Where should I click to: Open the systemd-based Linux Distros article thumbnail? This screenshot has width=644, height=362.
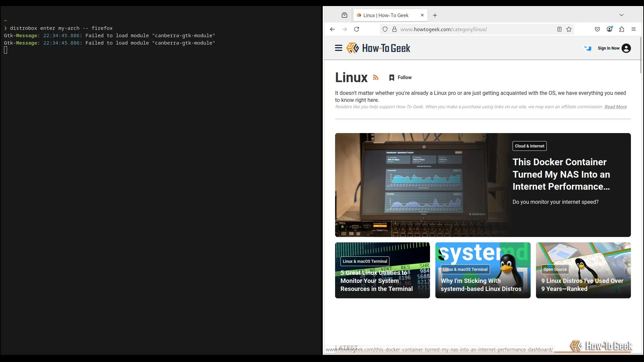point(483,270)
